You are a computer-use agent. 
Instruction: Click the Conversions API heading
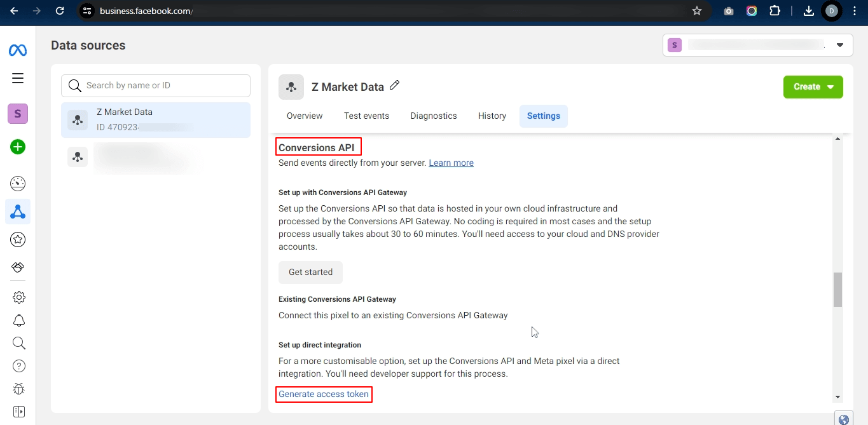click(x=316, y=147)
